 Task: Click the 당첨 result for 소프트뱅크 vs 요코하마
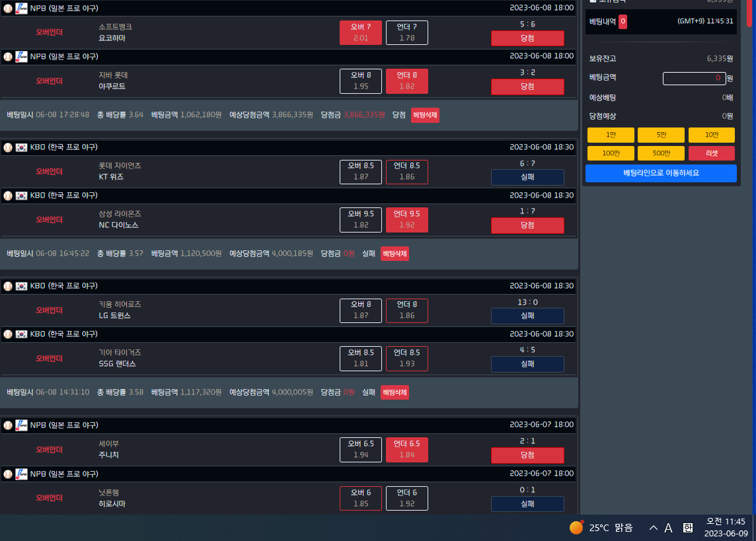tap(527, 38)
